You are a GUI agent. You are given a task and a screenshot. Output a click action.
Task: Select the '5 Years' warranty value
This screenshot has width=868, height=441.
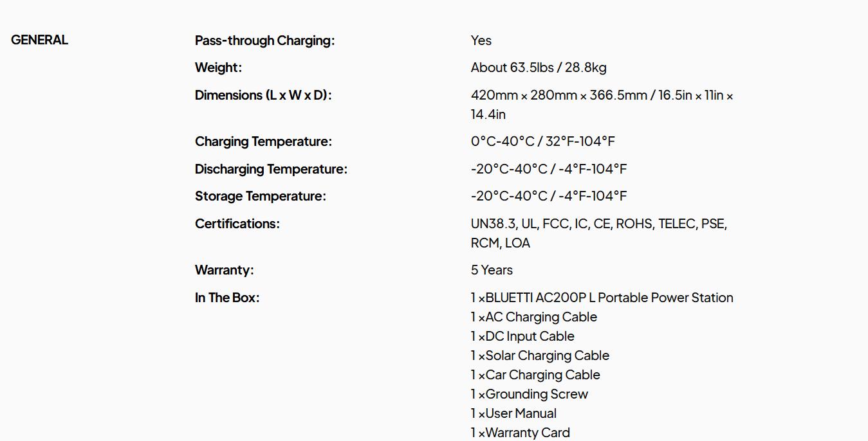492,270
